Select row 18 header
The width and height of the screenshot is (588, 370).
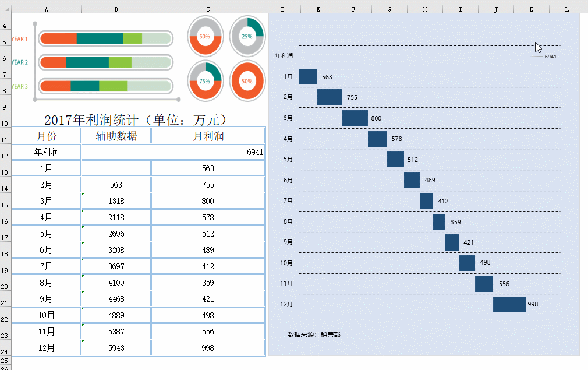(5, 251)
